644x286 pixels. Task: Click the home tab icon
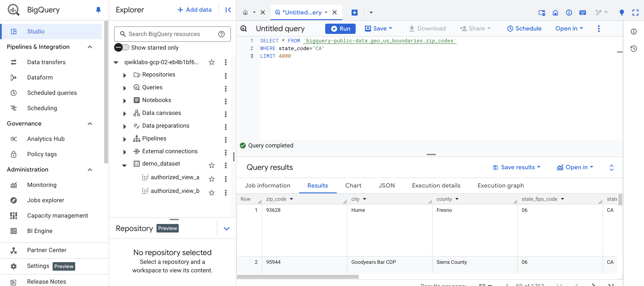245,12
